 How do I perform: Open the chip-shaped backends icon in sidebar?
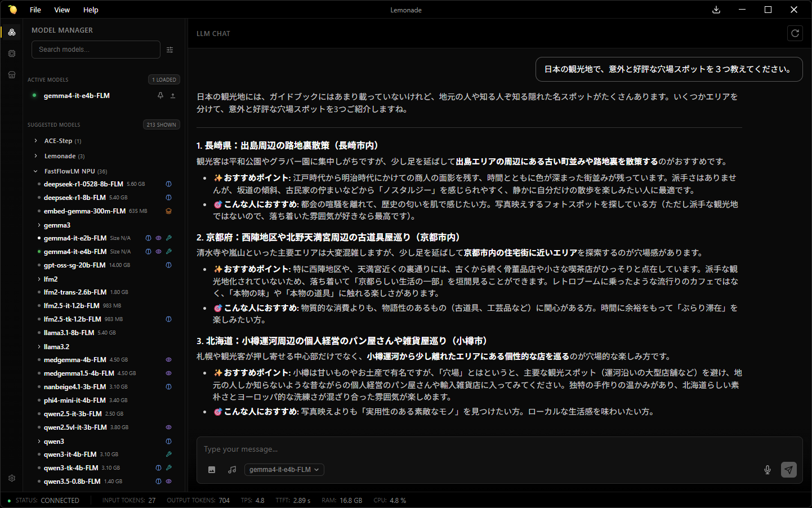[12, 54]
